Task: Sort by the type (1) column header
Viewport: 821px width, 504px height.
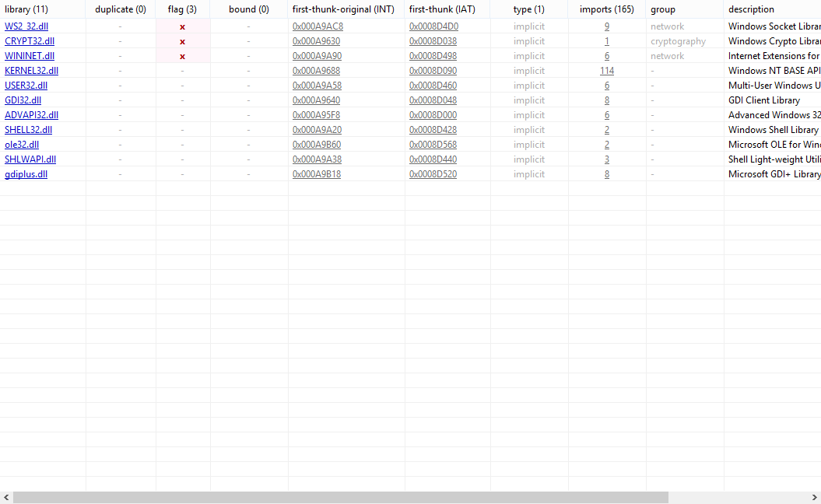Action: pyautogui.click(x=529, y=9)
